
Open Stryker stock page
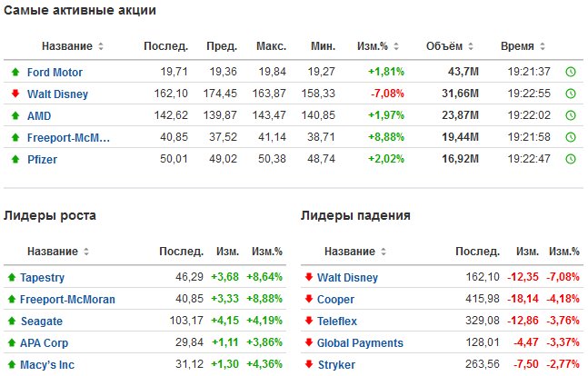(x=336, y=364)
